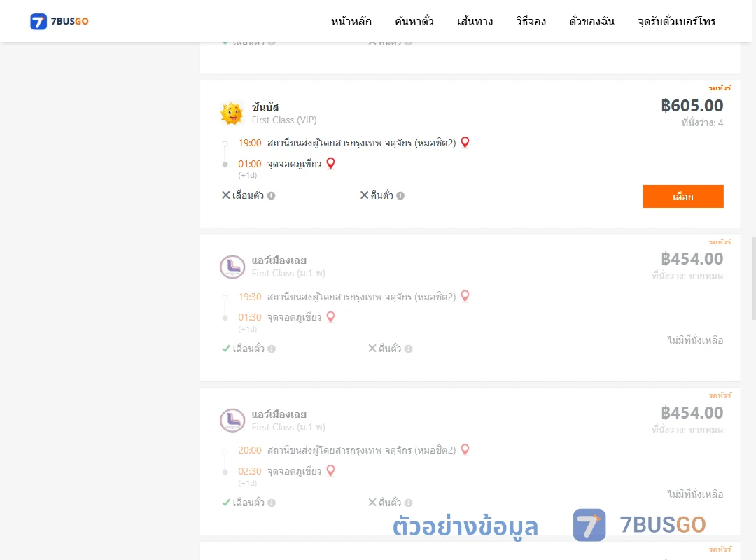Open map pin for 01:30 arrival stop
The width and height of the screenshot is (756, 560).
(x=330, y=317)
